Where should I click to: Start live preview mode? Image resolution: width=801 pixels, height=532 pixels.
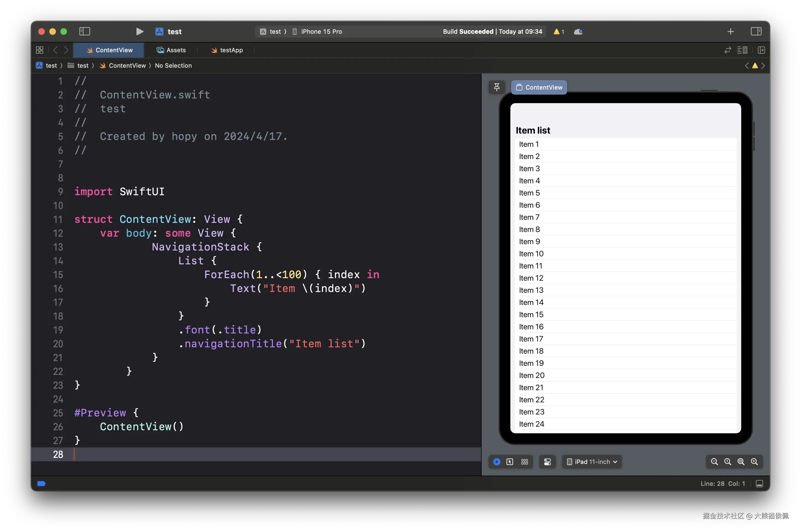[x=497, y=462]
